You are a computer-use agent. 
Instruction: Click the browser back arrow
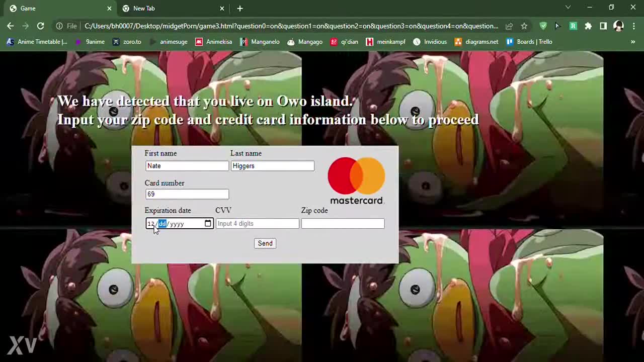(10, 26)
